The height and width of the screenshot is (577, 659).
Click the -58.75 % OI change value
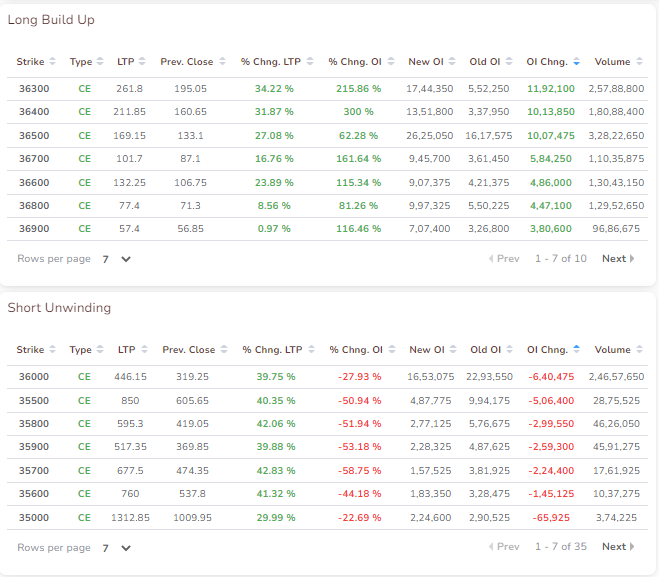(x=360, y=471)
